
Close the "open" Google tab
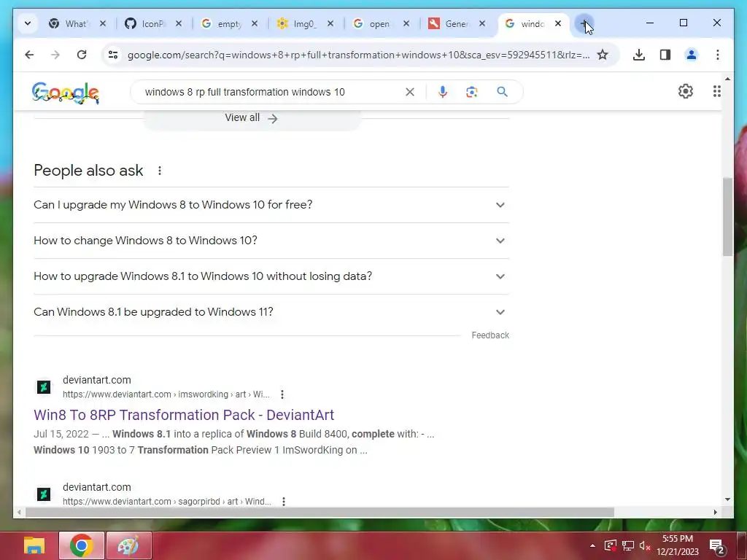coord(406,23)
